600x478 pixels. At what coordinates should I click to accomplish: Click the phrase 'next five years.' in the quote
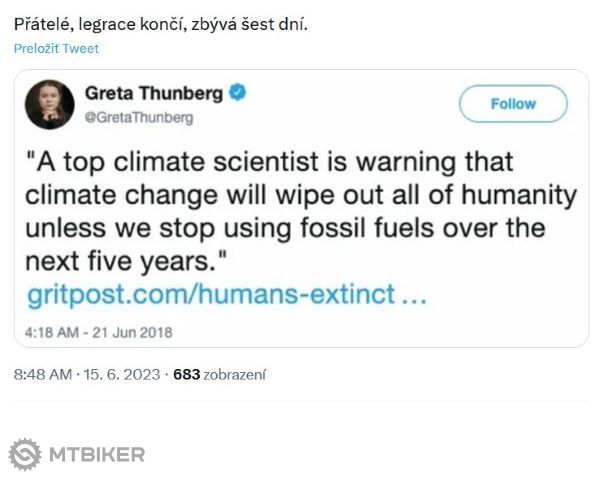[x=136, y=261]
